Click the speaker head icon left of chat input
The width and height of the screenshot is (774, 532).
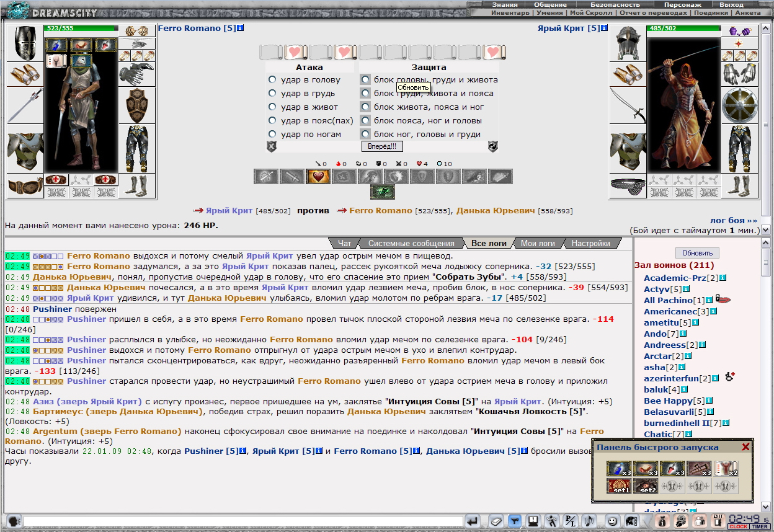pyautogui.click(x=14, y=521)
